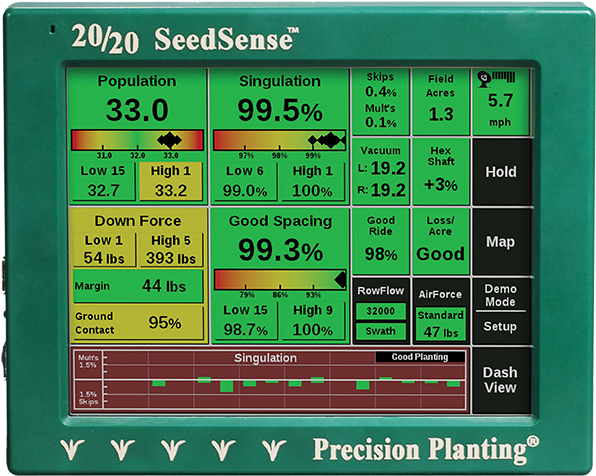Switch to Dash View

tap(501, 380)
